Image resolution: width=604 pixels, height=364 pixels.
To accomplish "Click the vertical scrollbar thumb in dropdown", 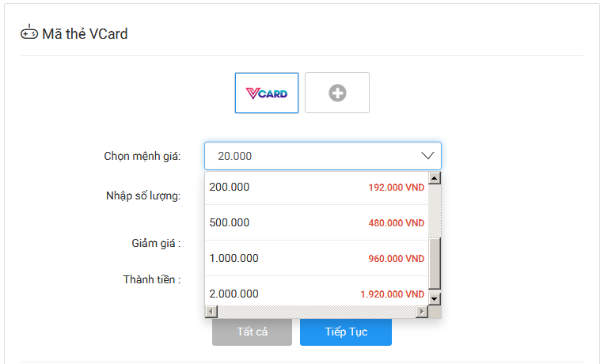I will point(434,264).
